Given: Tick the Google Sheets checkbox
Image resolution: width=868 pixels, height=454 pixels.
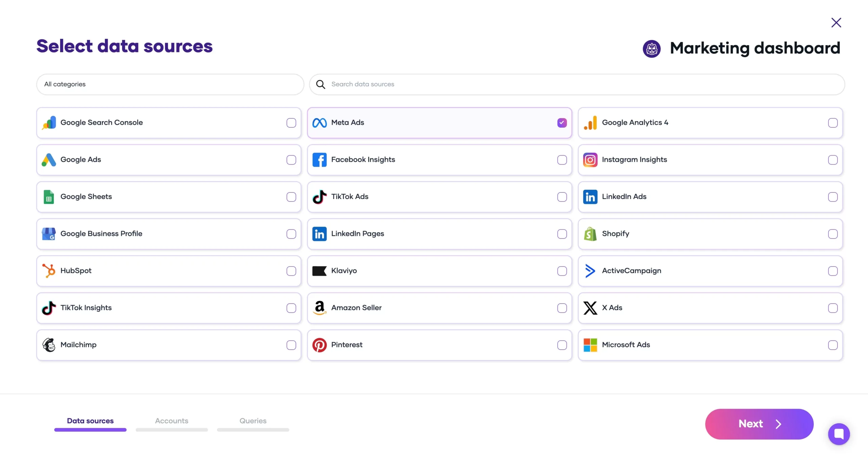Looking at the screenshot, I should 291,197.
